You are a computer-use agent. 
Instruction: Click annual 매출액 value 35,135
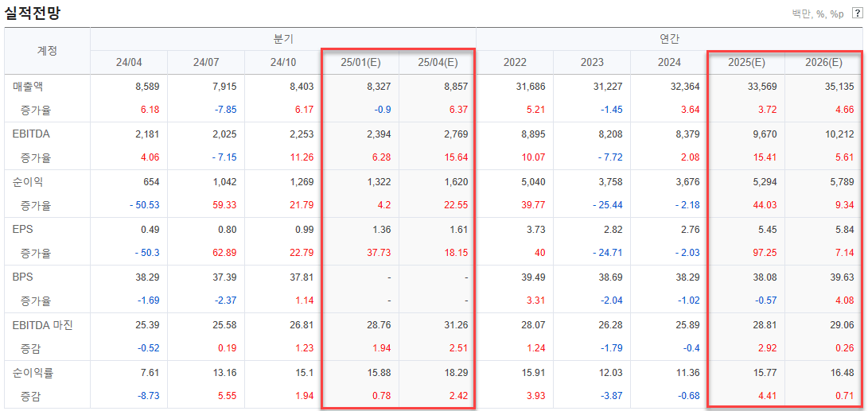(840, 87)
